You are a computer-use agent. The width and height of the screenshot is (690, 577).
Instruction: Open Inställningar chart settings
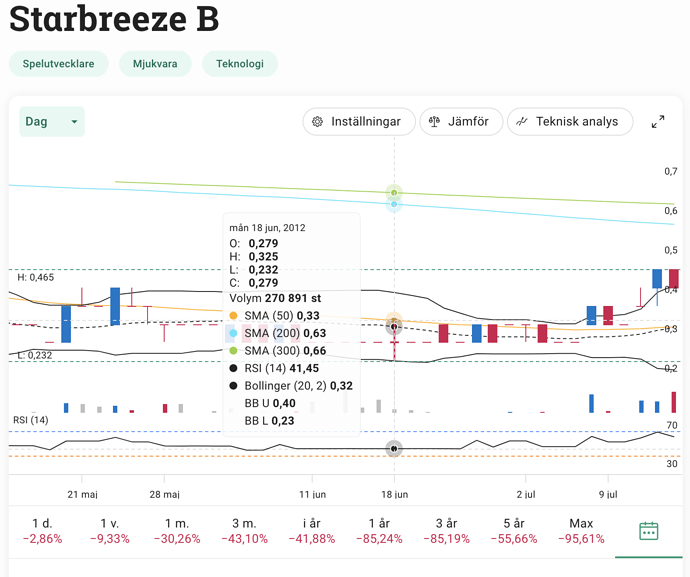359,121
